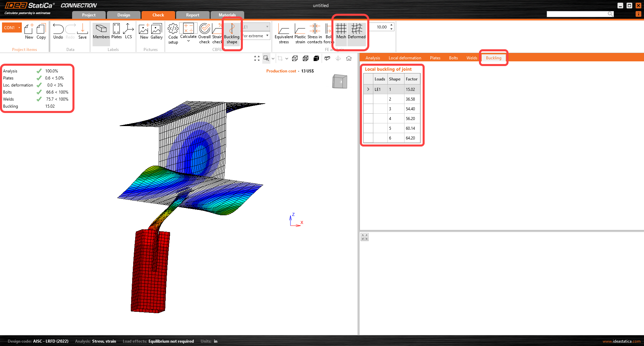Open the orange info icon
Viewport: 644px width, 346px height.
[x=639, y=14]
